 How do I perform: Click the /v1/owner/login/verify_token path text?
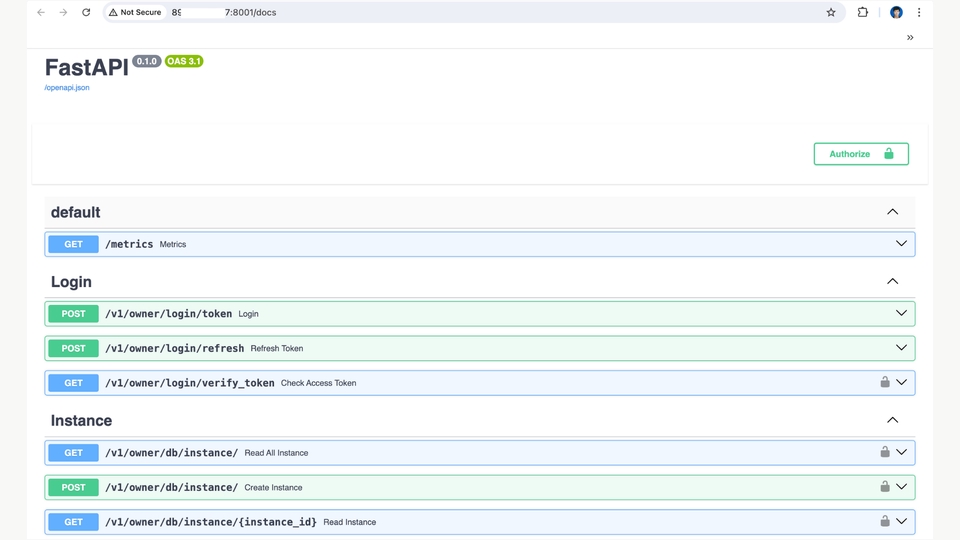coord(190,383)
